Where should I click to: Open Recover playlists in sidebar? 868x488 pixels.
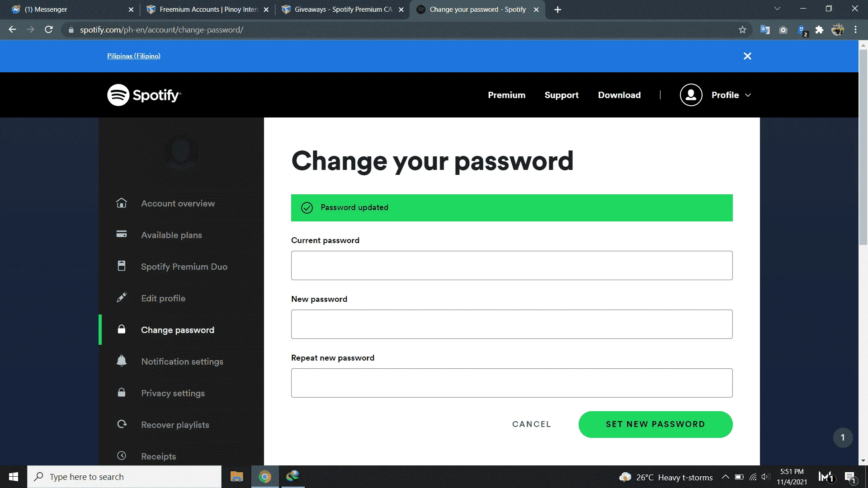[x=175, y=425]
